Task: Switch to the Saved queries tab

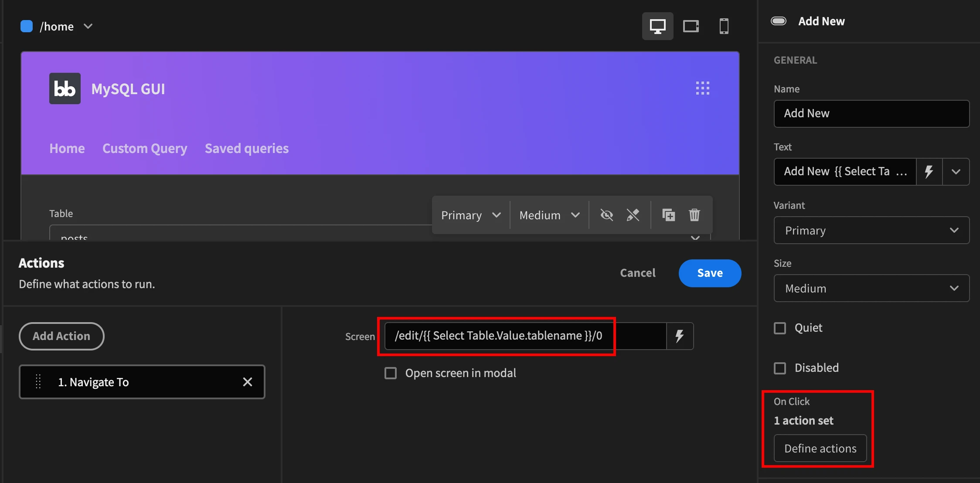Action: click(x=246, y=149)
